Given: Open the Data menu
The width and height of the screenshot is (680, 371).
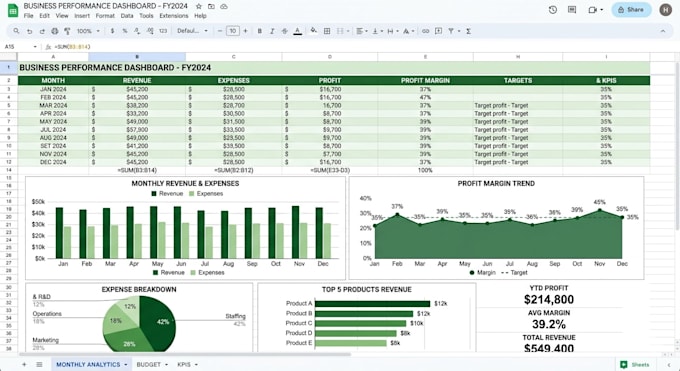Looking at the screenshot, I should (x=127, y=16).
